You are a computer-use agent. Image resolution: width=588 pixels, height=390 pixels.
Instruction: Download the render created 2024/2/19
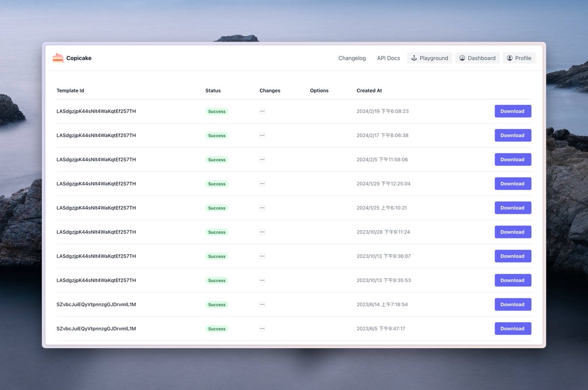(513, 111)
